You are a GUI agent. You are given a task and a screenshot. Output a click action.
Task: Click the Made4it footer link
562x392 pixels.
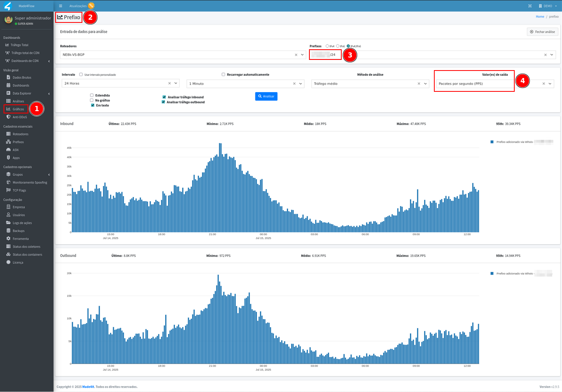(x=88, y=387)
